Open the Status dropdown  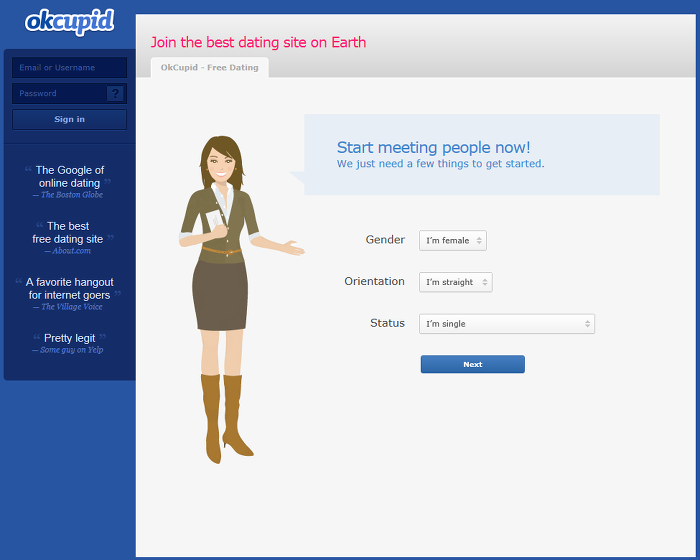click(x=507, y=324)
